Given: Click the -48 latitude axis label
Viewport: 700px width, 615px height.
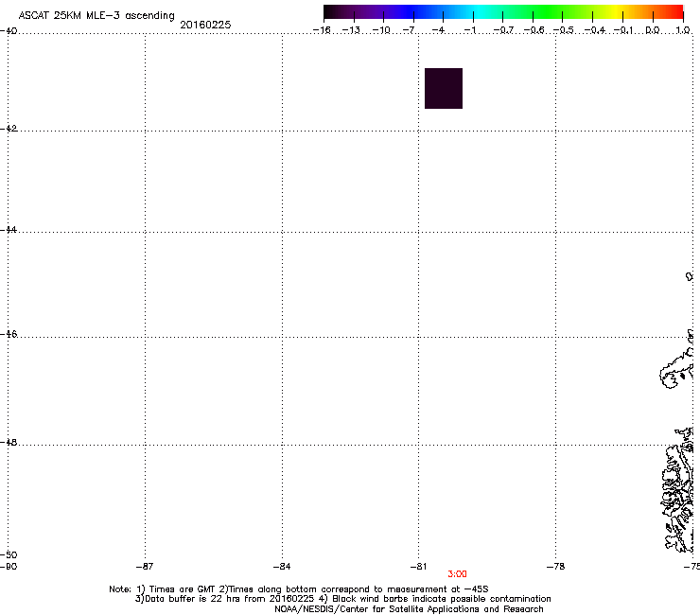Looking at the screenshot, I should point(9,442).
